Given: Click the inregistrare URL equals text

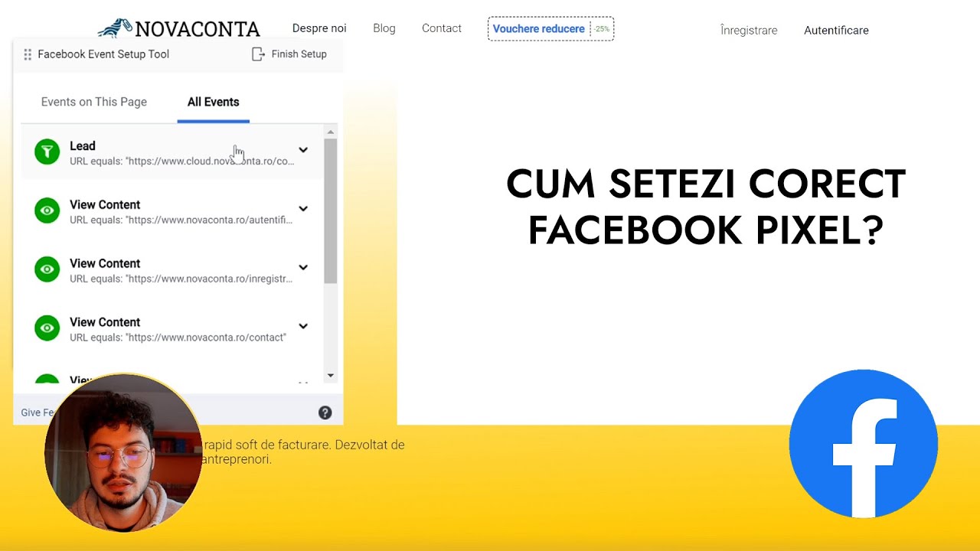Looking at the screenshot, I should click(x=181, y=279).
